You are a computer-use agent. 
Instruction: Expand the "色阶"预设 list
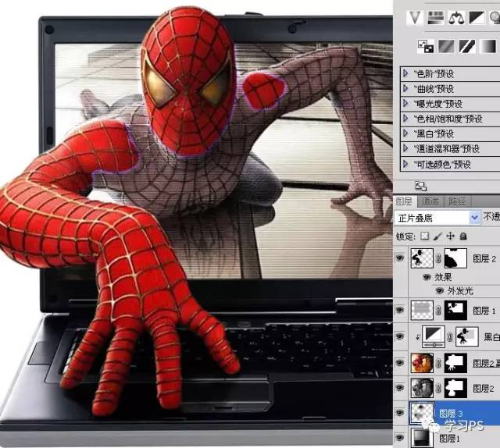coord(405,74)
